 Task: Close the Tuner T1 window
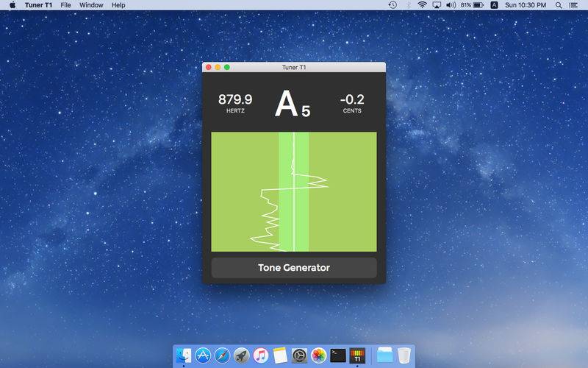(x=209, y=67)
